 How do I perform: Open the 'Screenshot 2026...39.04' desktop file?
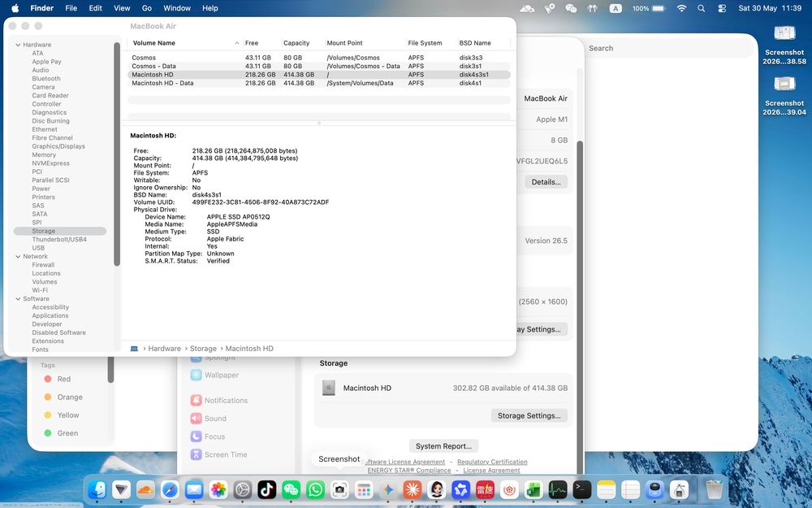coord(784,95)
